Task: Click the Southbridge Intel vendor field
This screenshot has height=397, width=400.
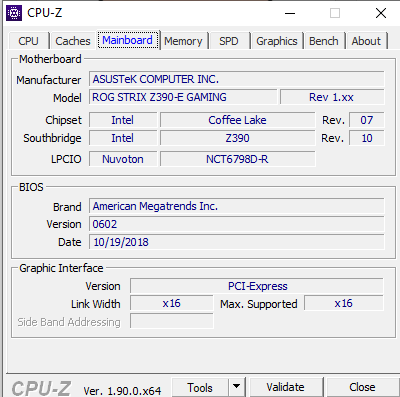Action: pyautogui.click(x=123, y=138)
